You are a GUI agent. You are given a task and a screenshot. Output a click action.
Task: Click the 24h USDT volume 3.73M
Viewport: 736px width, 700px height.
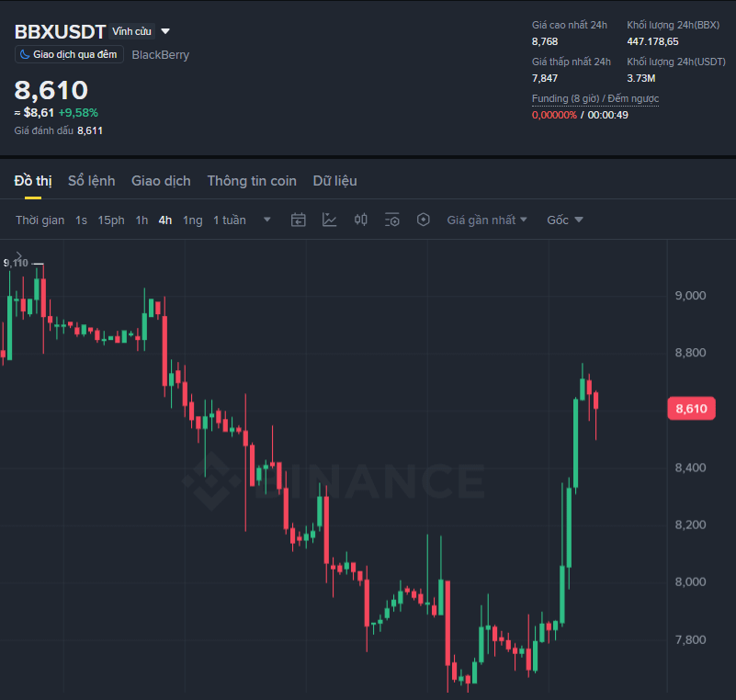tap(641, 78)
